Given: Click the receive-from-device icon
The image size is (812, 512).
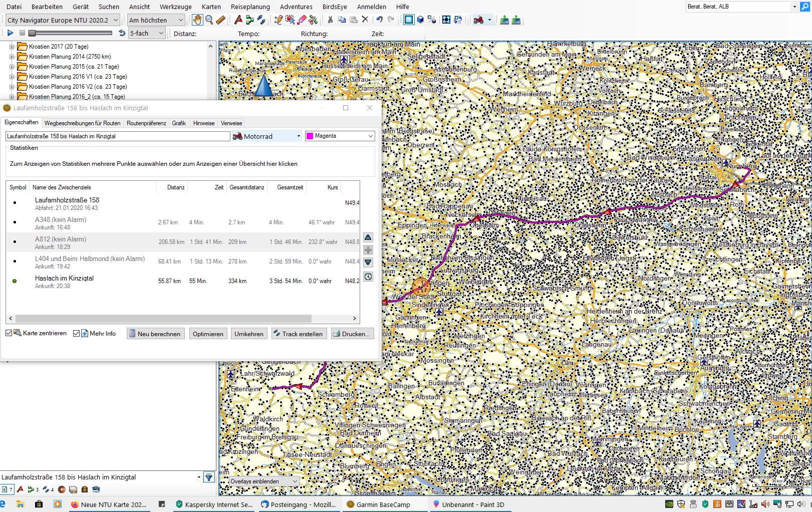Looking at the screenshot, I should pyautogui.click(x=516, y=20).
